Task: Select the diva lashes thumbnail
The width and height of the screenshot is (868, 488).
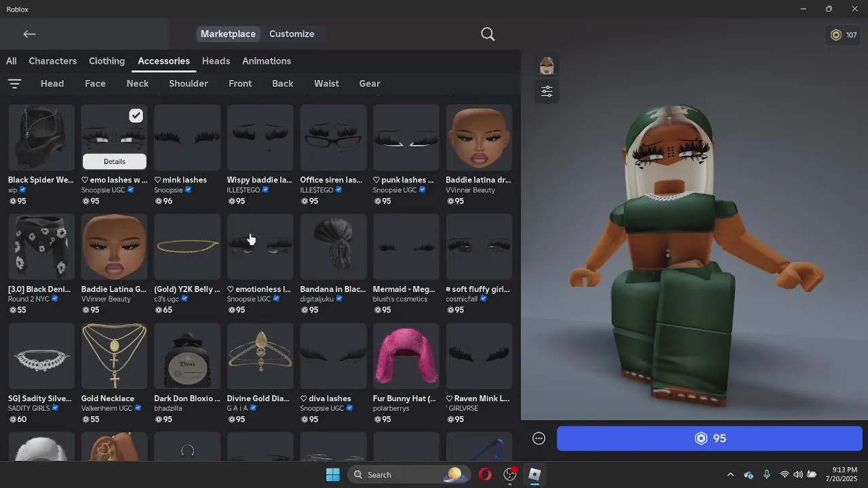Action: [333, 357]
